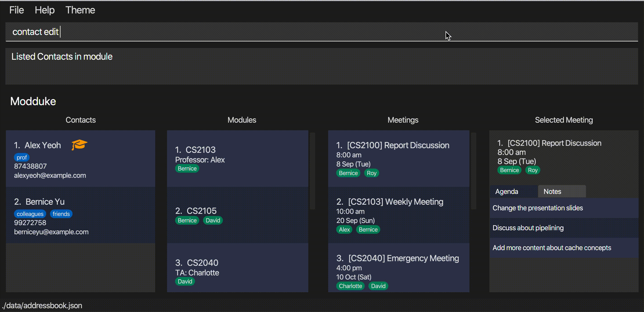Expand the Help menu item
This screenshot has width=644, height=312.
point(44,10)
